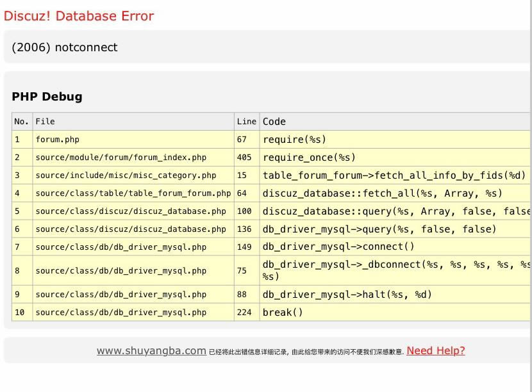Image resolution: width=532 pixels, height=392 pixels.
Task: Click line number 64 cell
Action: (x=247, y=193)
